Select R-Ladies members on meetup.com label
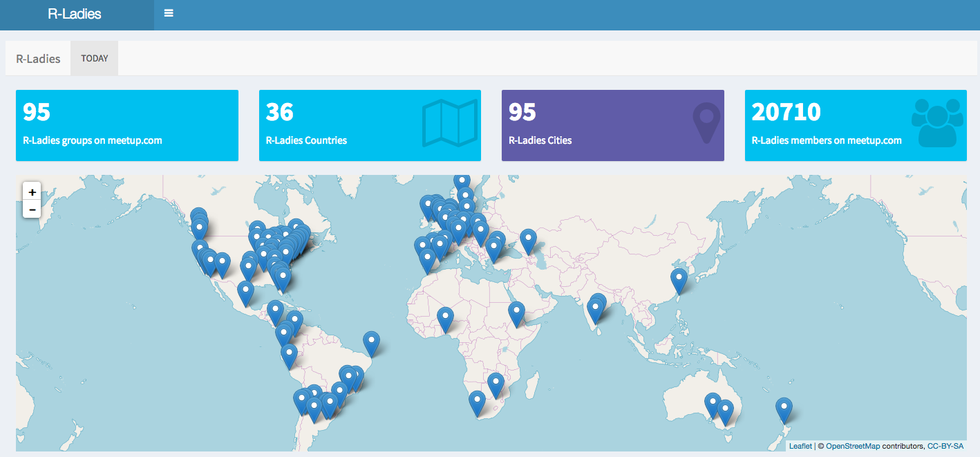980x457 pixels. [827, 140]
